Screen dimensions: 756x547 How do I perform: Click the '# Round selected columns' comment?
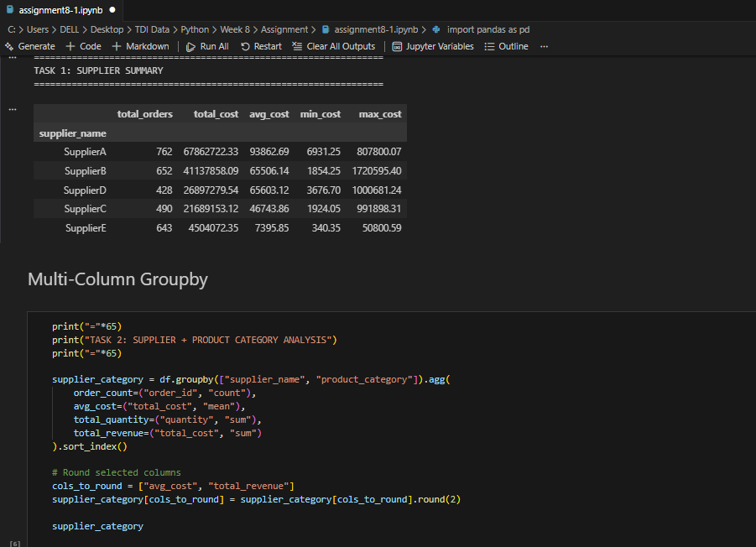[117, 472]
